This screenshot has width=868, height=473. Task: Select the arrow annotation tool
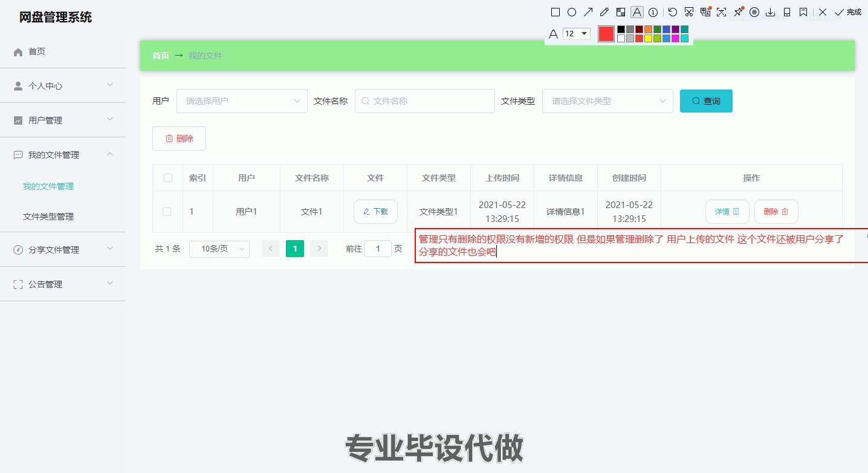pos(588,12)
